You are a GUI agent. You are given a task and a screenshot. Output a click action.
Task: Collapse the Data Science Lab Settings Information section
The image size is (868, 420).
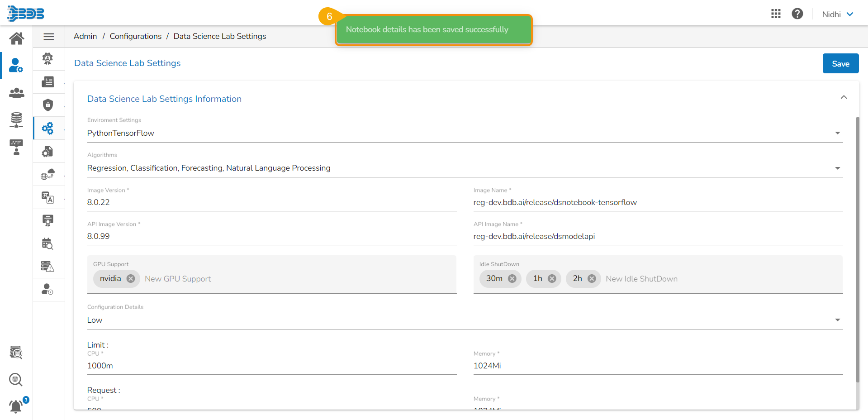point(844,97)
